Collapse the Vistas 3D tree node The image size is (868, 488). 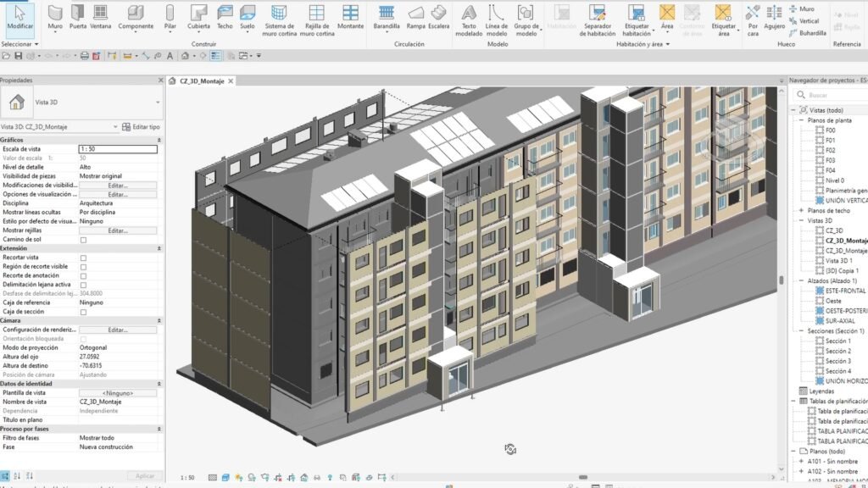(801, 221)
